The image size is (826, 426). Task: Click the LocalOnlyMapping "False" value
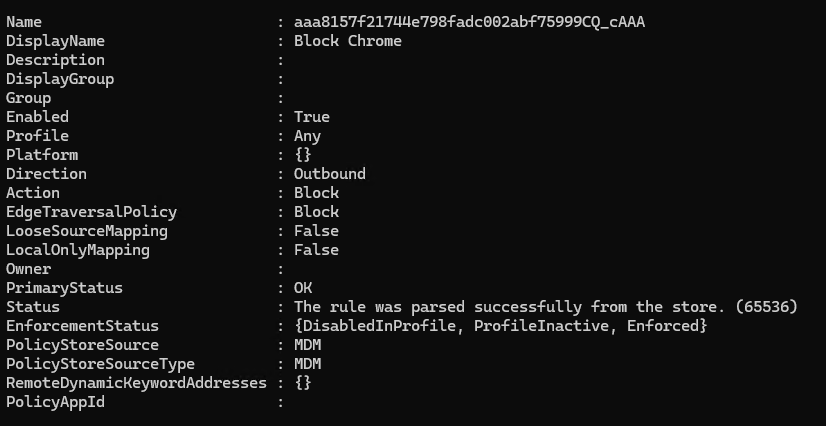coord(316,250)
